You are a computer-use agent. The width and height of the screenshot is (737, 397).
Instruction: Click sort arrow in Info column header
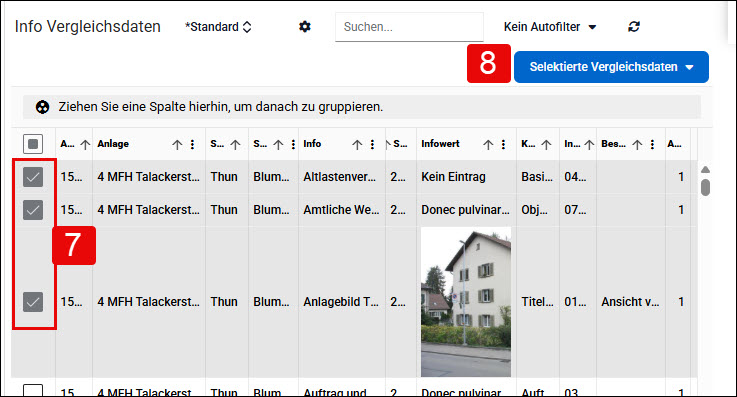click(x=357, y=144)
